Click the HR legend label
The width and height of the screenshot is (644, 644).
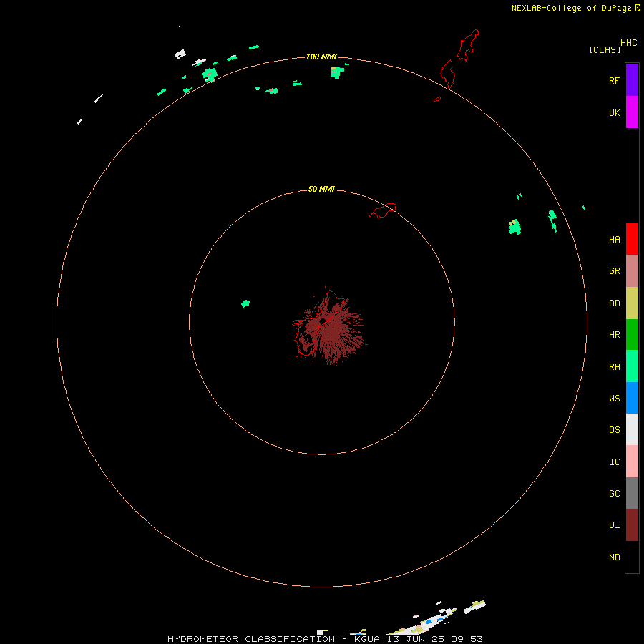tap(614, 335)
